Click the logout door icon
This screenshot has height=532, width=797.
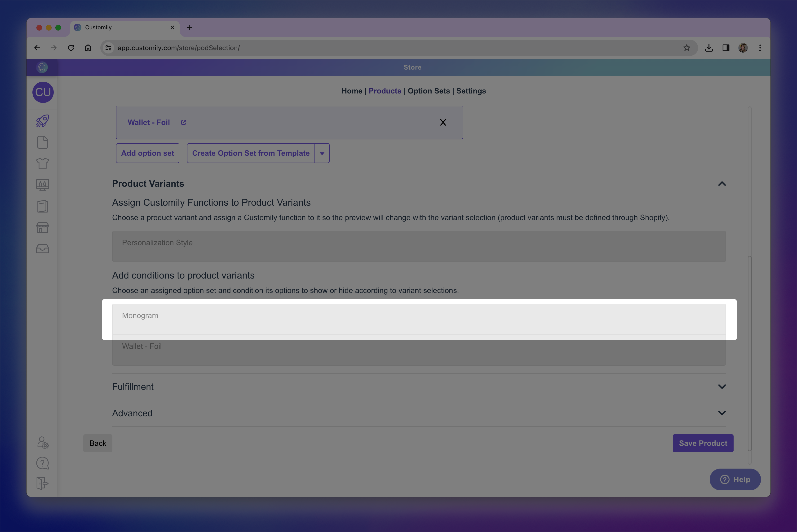tap(42, 483)
